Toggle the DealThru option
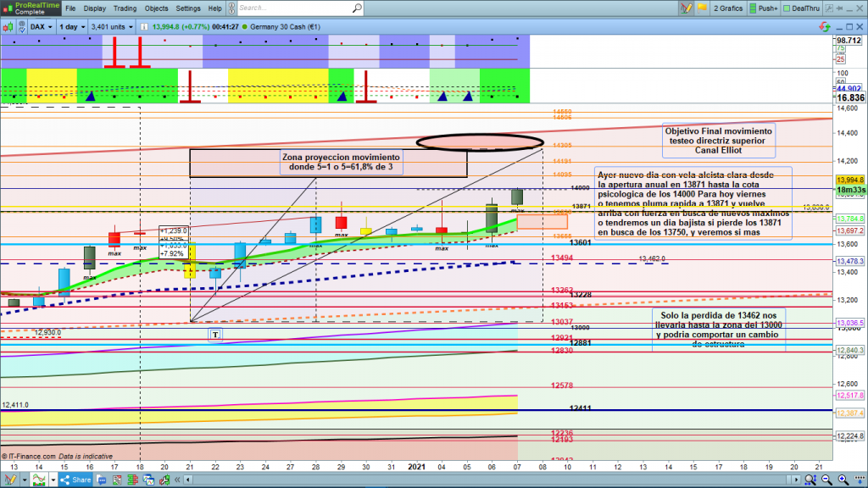 806,8
